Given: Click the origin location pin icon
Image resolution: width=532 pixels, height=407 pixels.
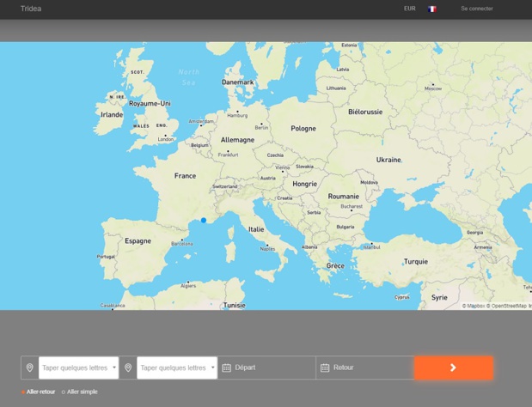Looking at the screenshot, I should pos(30,368).
